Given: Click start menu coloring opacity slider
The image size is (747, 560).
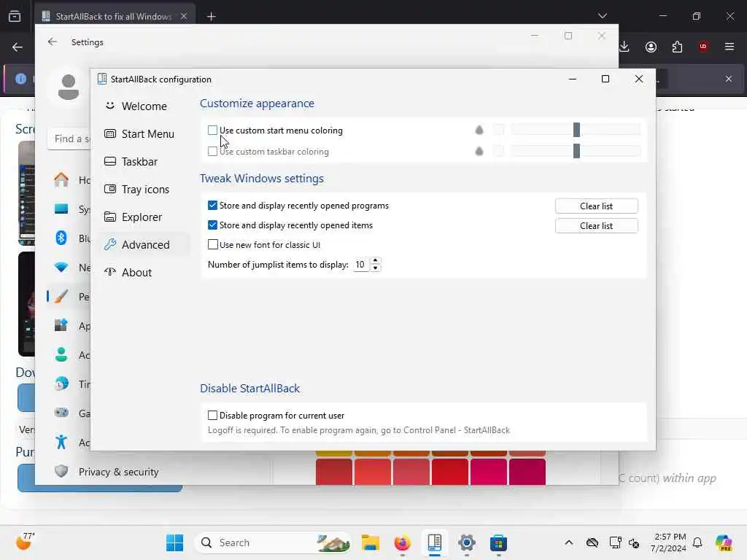Looking at the screenshot, I should point(576,130).
